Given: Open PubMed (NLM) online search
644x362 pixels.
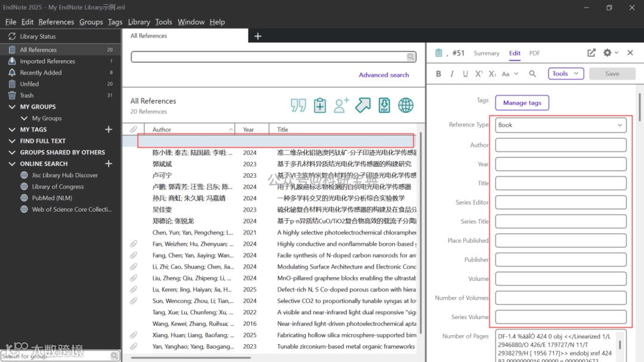Looking at the screenshot, I should 52,198.
